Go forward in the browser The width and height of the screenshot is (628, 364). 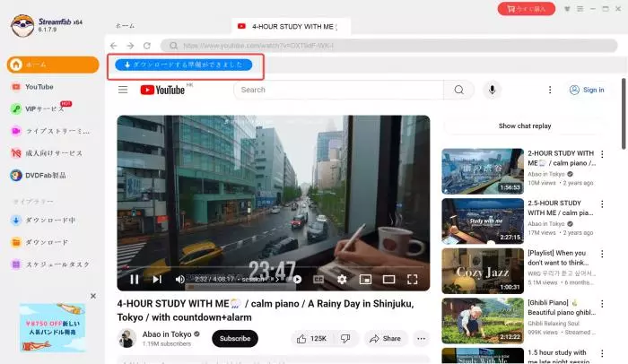click(x=130, y=46)
